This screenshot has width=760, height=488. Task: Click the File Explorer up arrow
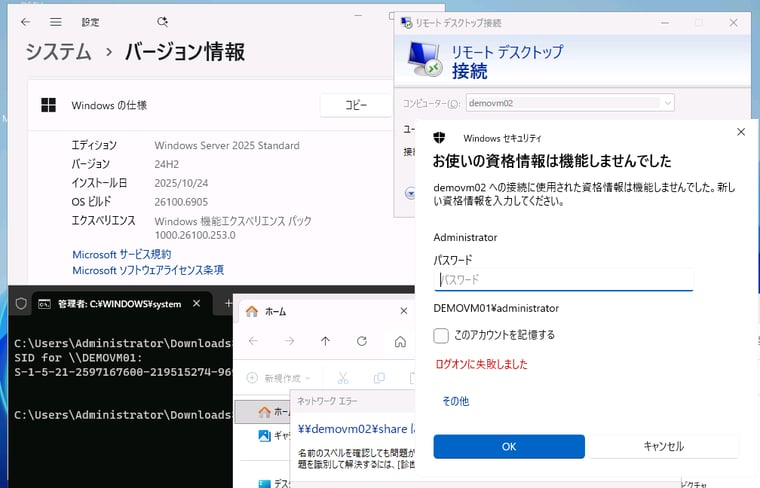pos(326,341)
